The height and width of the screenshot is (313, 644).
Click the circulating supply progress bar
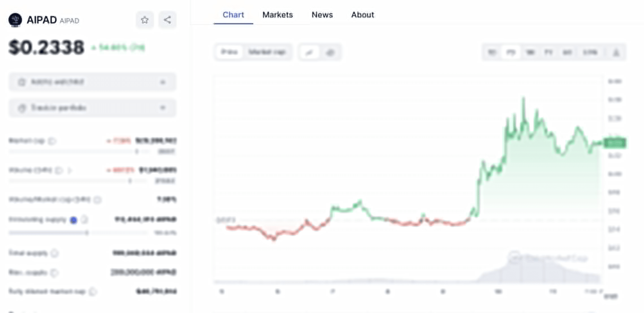coord(78,233)
